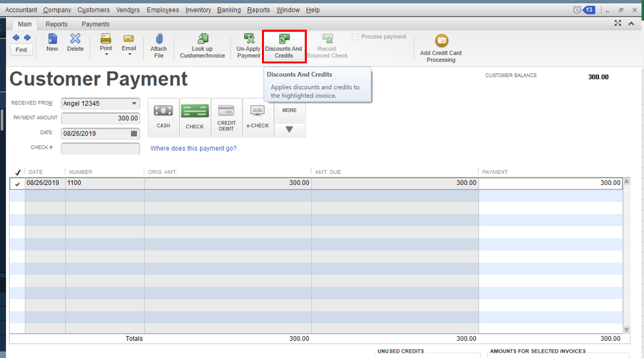Click the Payment Amount field
The image size is (644, 358).
coord(100,118)
